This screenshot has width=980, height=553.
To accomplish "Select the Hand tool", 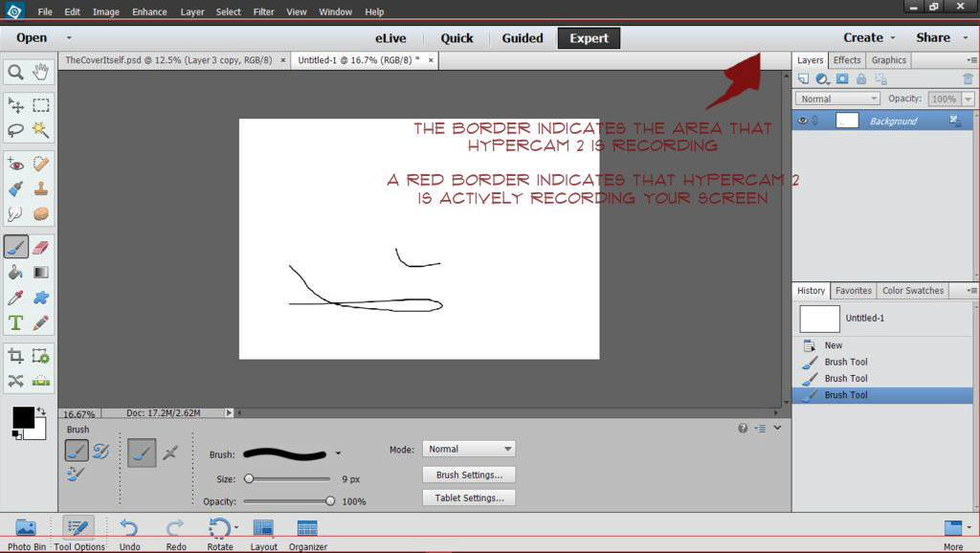I will point(40,72).
